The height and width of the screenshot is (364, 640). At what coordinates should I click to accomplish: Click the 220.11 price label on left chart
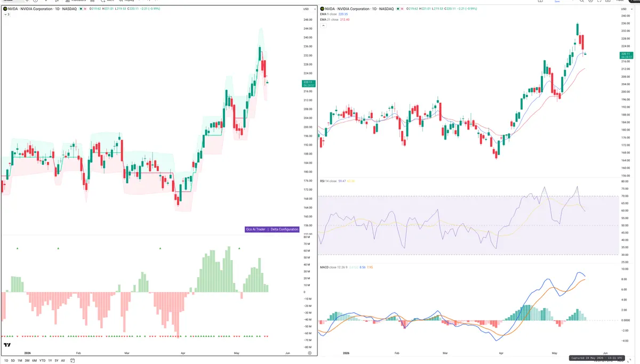click(308, 84)
